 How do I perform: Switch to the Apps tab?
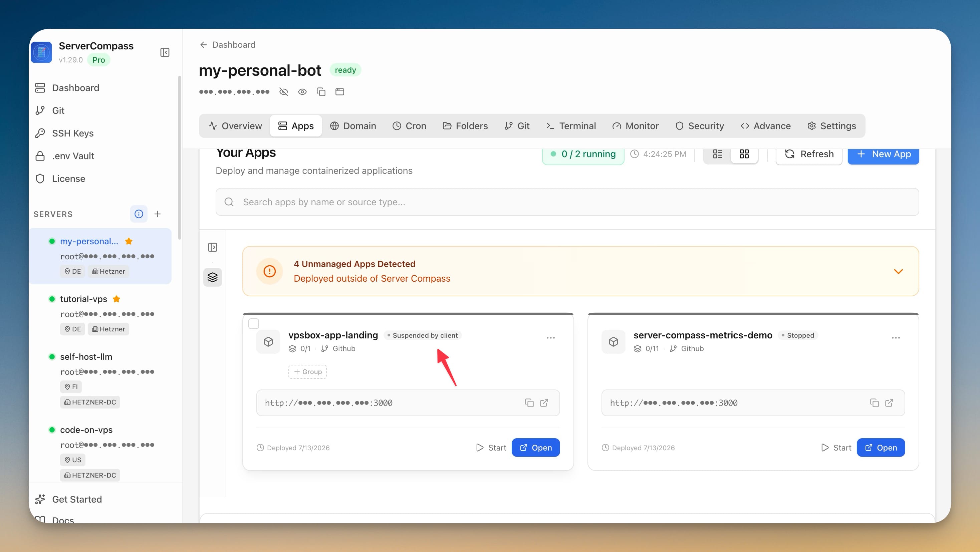(296, 126)
